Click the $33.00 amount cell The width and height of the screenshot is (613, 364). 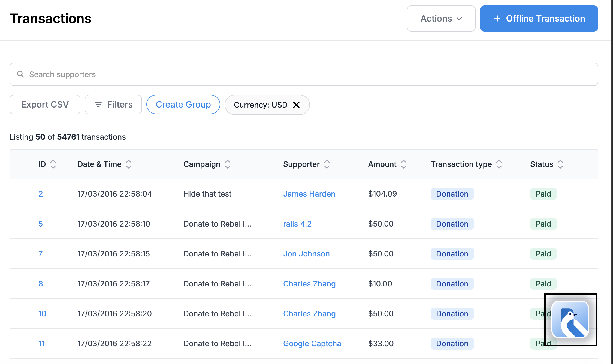point(381,344)
